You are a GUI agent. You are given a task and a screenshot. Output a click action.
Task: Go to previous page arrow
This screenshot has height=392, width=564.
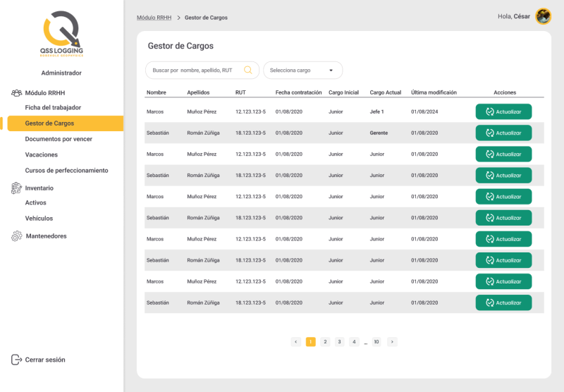tap(295, 342)
